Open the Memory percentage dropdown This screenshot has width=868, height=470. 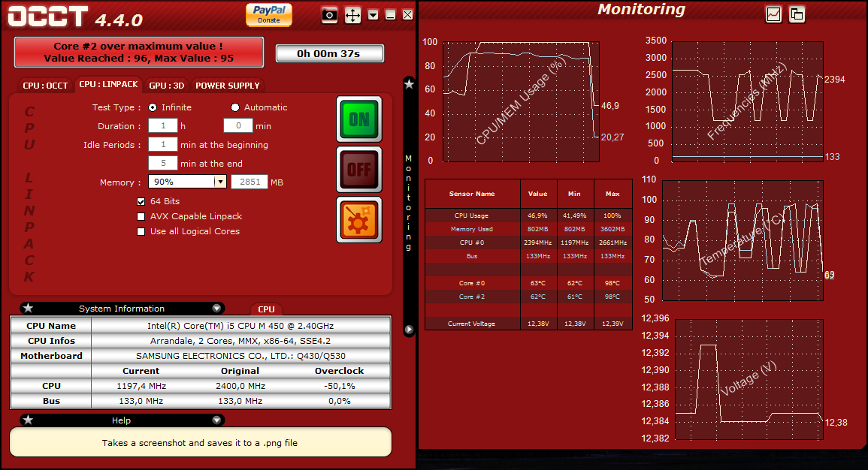187,182
